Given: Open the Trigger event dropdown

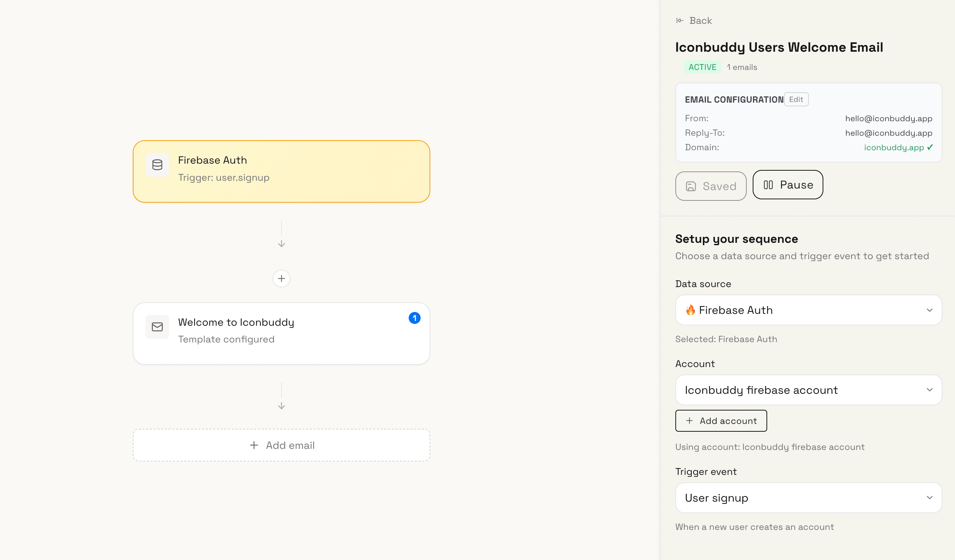Looking at the screenshot, I should 808,498.
